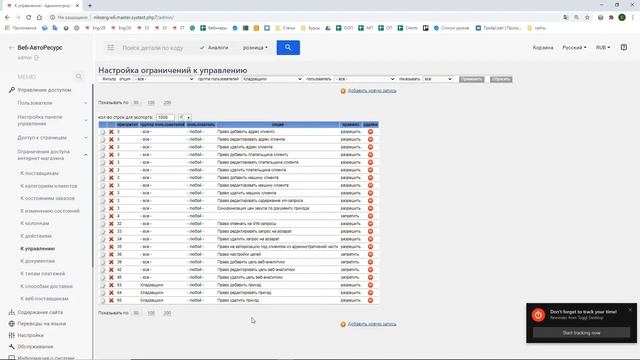
Task: Click the orange icon beside top 'Добавить новую запись'
Action: point(343,91)
